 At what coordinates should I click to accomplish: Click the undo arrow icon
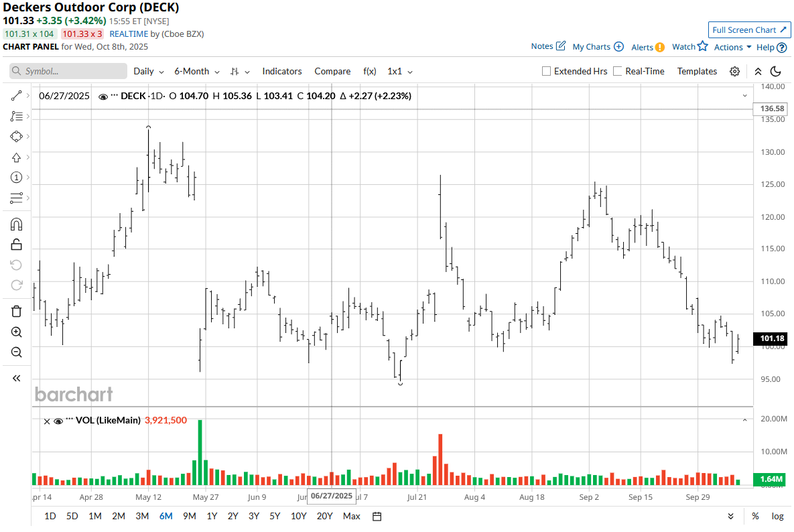point(16,265)
